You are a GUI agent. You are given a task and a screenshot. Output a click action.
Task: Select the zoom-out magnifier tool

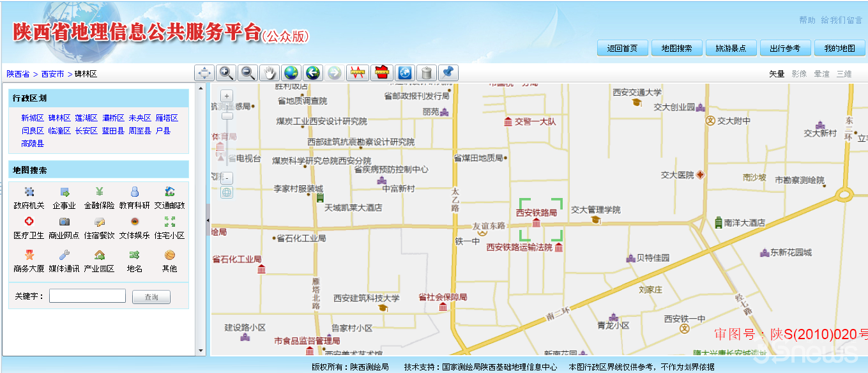247,73
